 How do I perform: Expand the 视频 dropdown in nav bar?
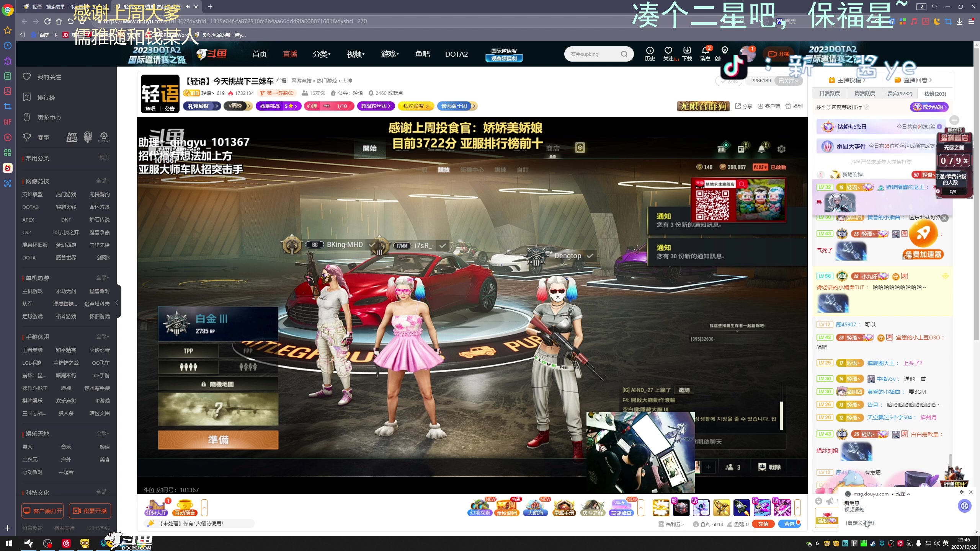click(356, 54)
